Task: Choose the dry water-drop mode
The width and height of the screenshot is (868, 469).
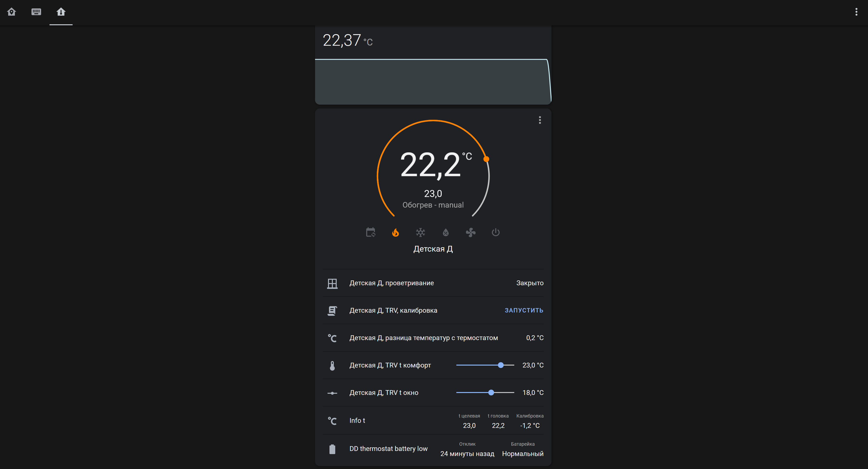Action: [446, 232]
